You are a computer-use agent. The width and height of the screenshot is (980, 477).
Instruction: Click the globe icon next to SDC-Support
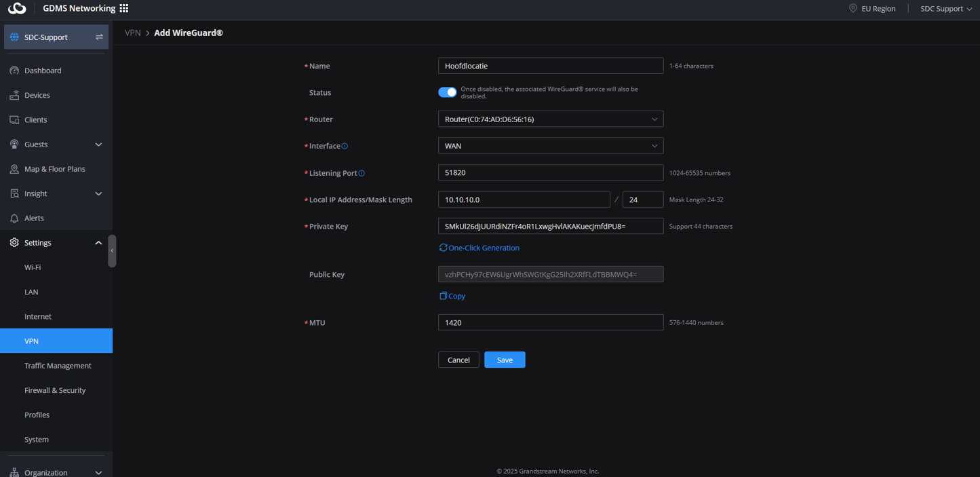(x=14, y=37)
